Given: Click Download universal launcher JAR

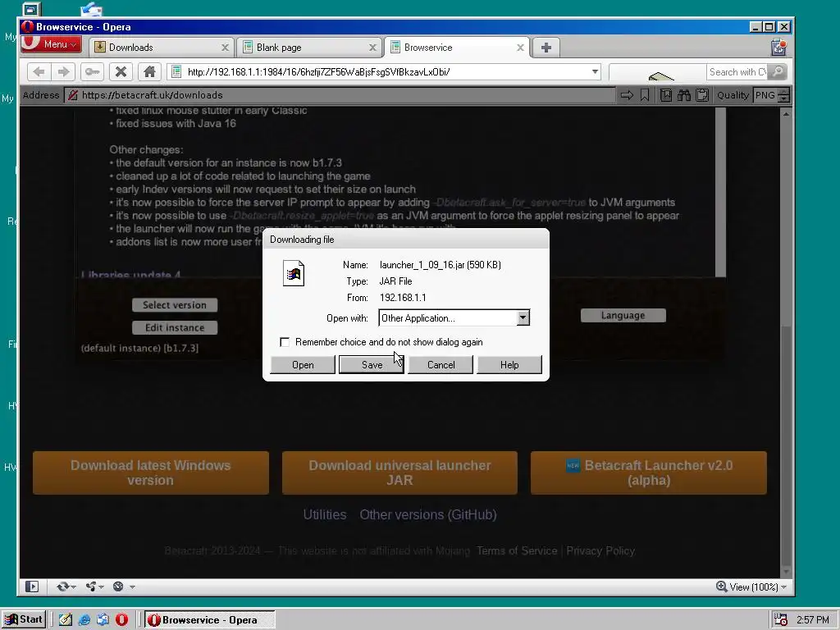Looking at the screenshot, I should pos(399,472).
